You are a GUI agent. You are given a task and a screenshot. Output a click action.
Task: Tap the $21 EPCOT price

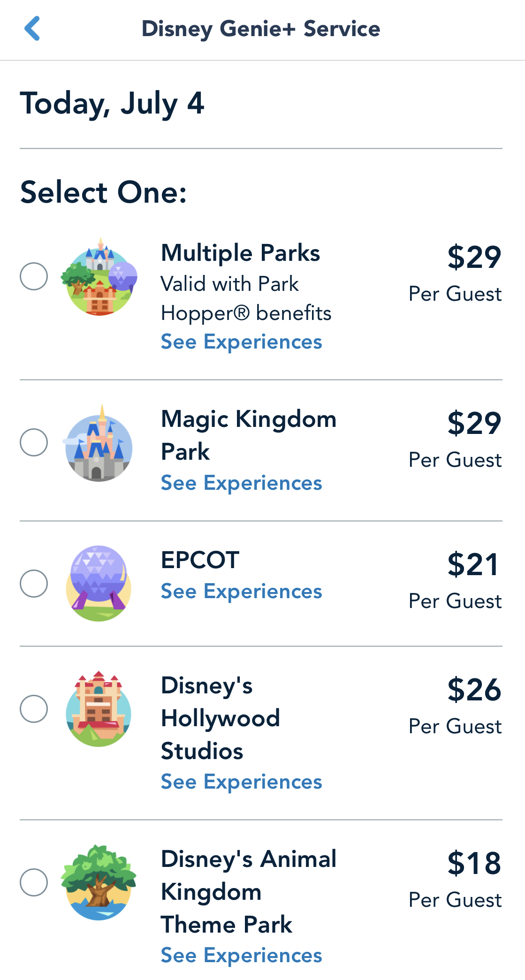click(x=473, y=564)
